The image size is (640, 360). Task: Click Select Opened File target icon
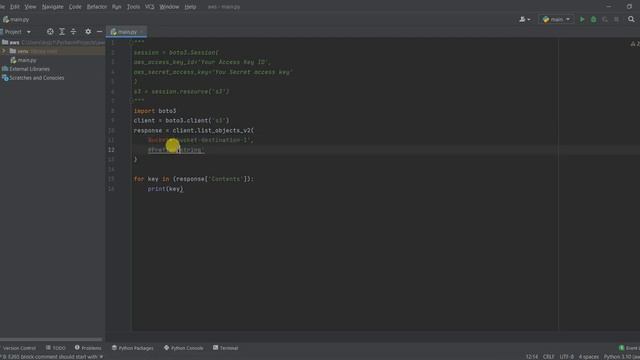point(50,31)
